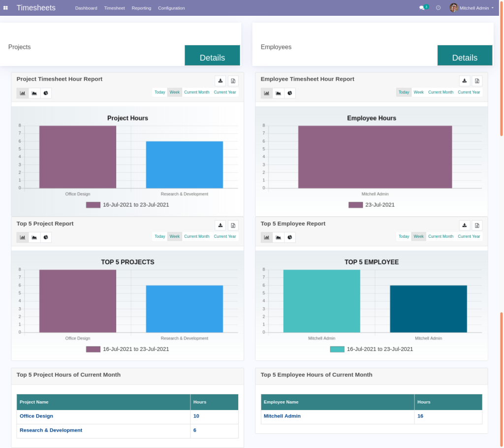Go to the Configuration menu
The width and height of the screenshot is (504, 448).
pyautogui.click(x=171, y=8)
